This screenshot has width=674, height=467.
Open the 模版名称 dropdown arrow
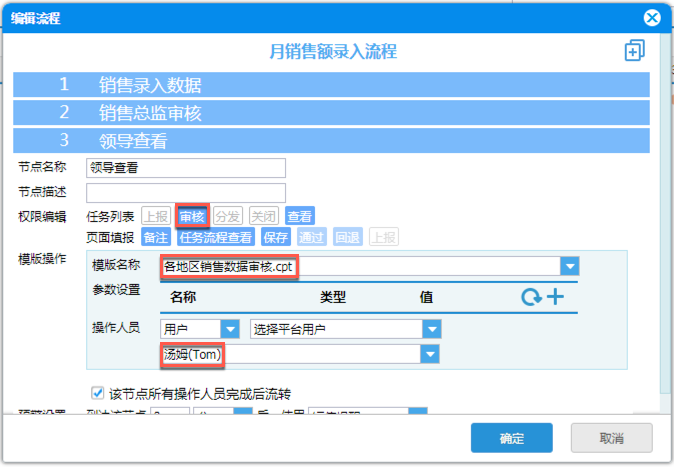coord(570,266)
